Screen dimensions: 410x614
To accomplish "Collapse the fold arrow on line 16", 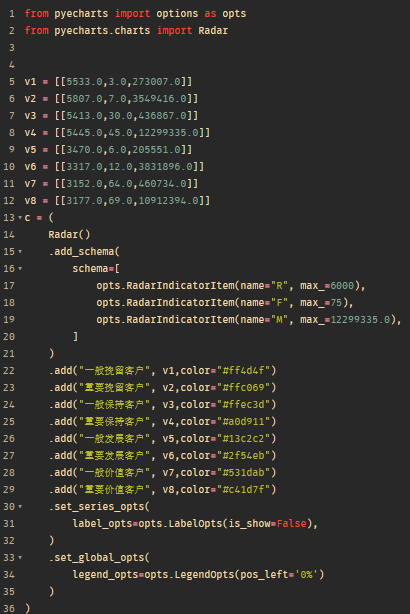I will [20, 269].
